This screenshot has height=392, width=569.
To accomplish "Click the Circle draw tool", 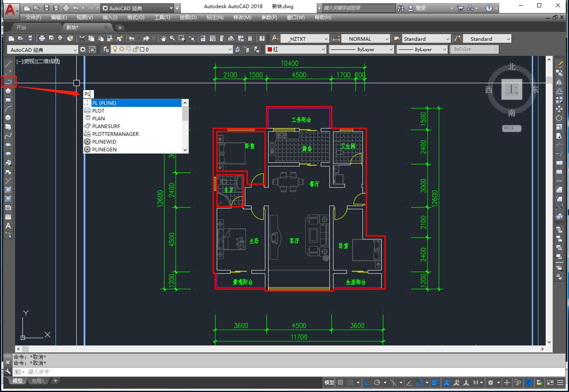I will pos(8,118).
